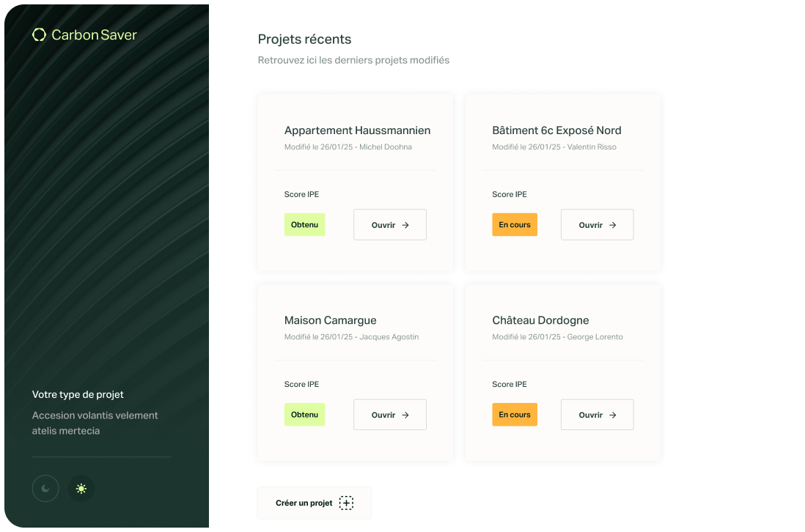805x532 pixels.
Task: Enable light mode sun icon
Action: coord(81,489)
